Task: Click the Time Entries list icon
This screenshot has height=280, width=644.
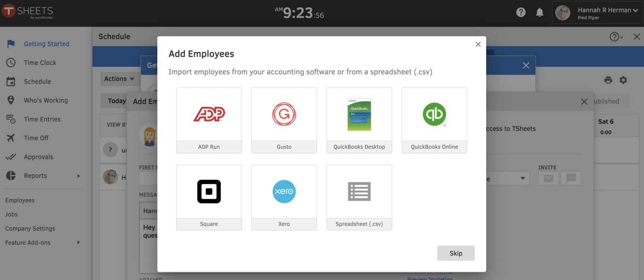Action: click(x=11, y=119)
